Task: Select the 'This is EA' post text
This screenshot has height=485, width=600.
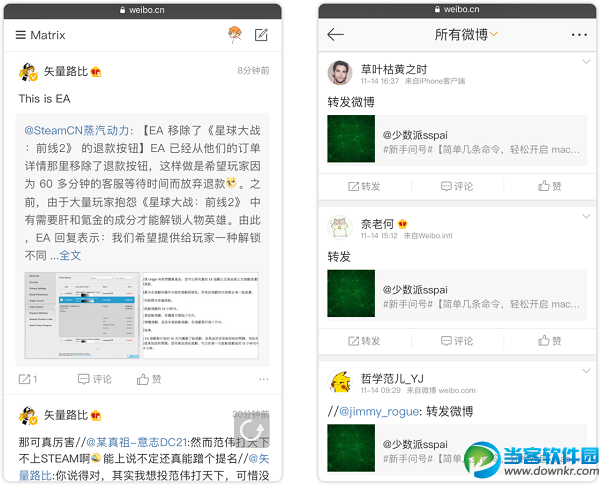Action: pos(44,99)
